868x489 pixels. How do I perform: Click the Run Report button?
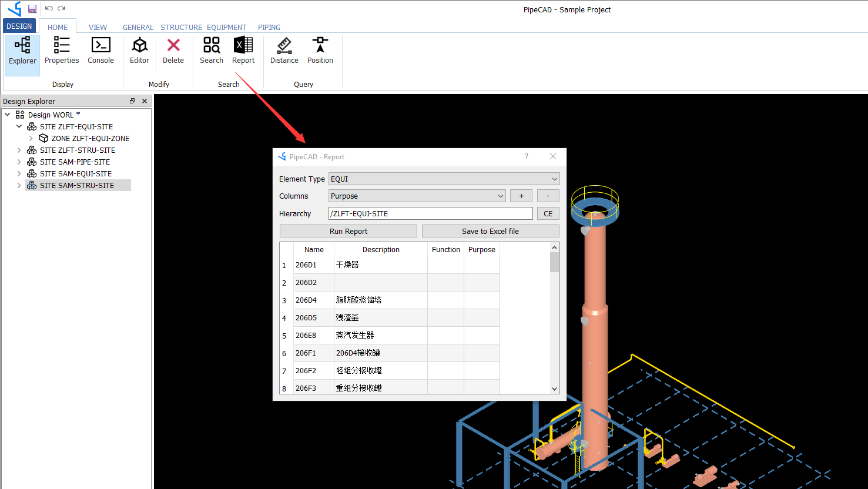tap(348, 231)
